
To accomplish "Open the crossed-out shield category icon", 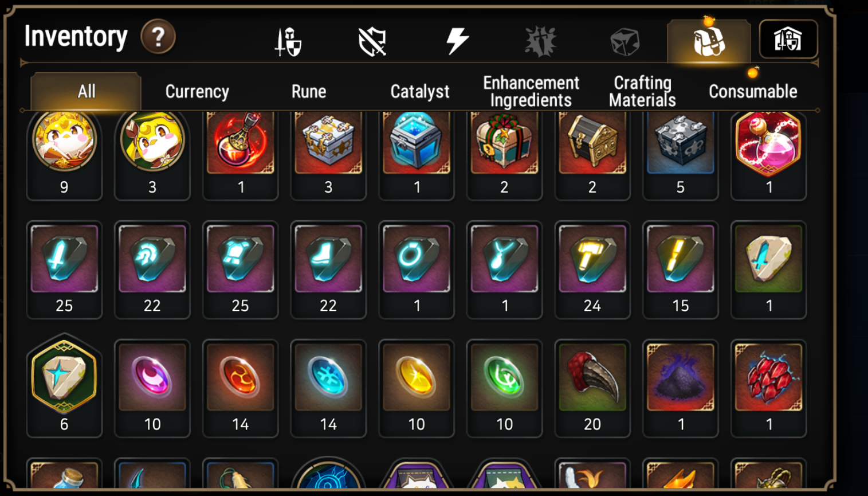I will click(372, 41).
